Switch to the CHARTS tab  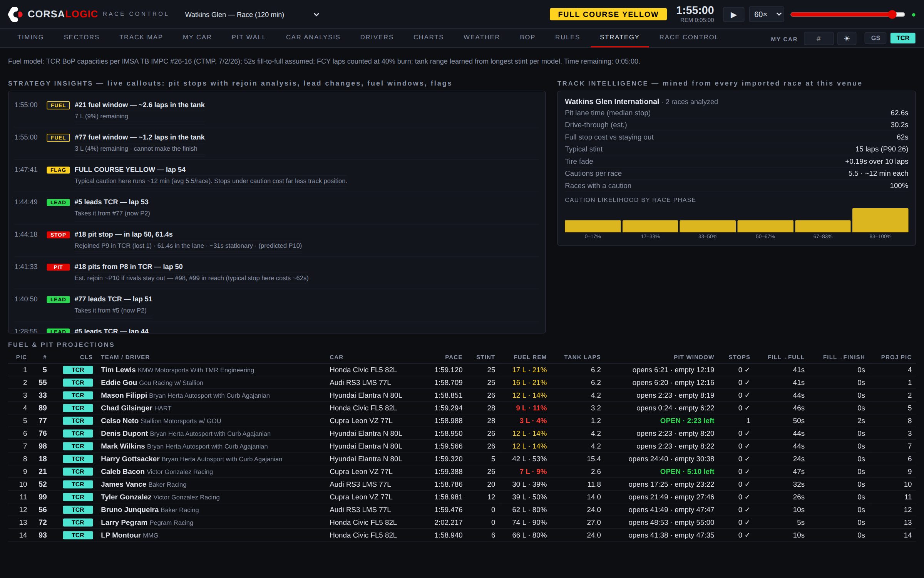429,37
